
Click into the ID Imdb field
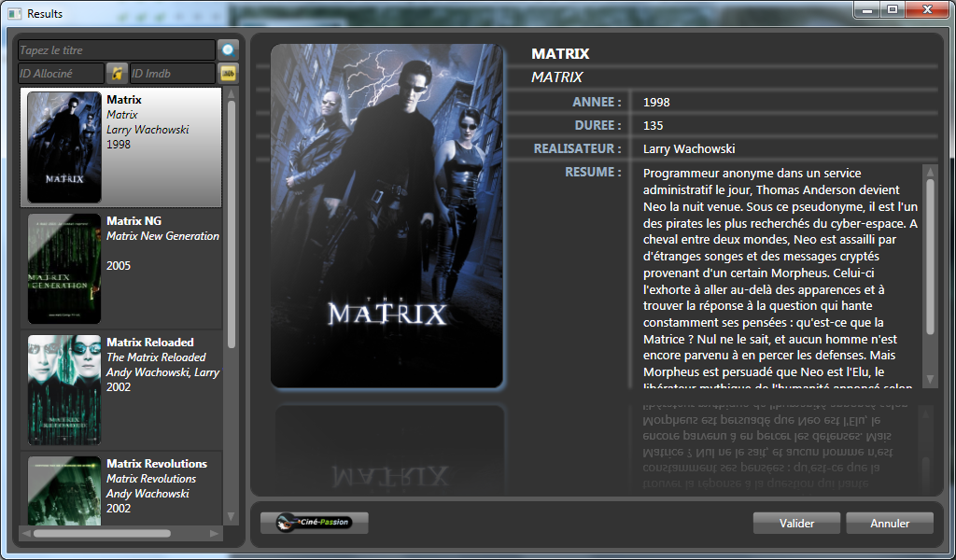pos(172,73)
